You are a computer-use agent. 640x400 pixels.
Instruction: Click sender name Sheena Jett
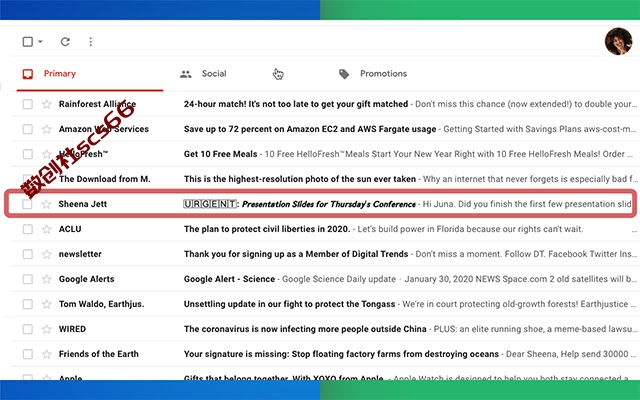pos(82,204)
